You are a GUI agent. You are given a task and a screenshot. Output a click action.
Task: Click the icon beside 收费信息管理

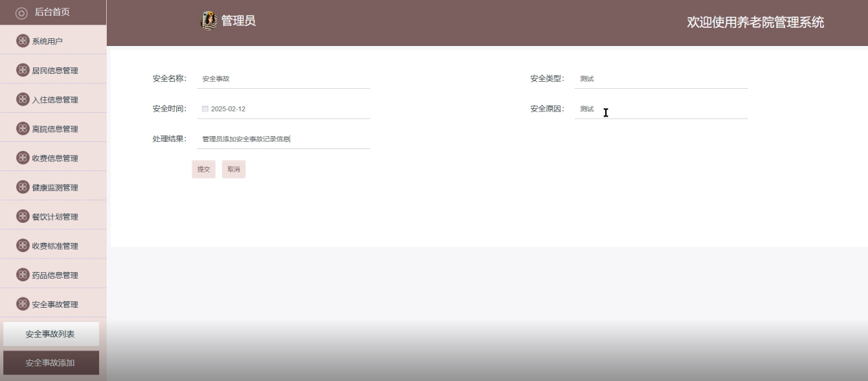tap(23, 157)
